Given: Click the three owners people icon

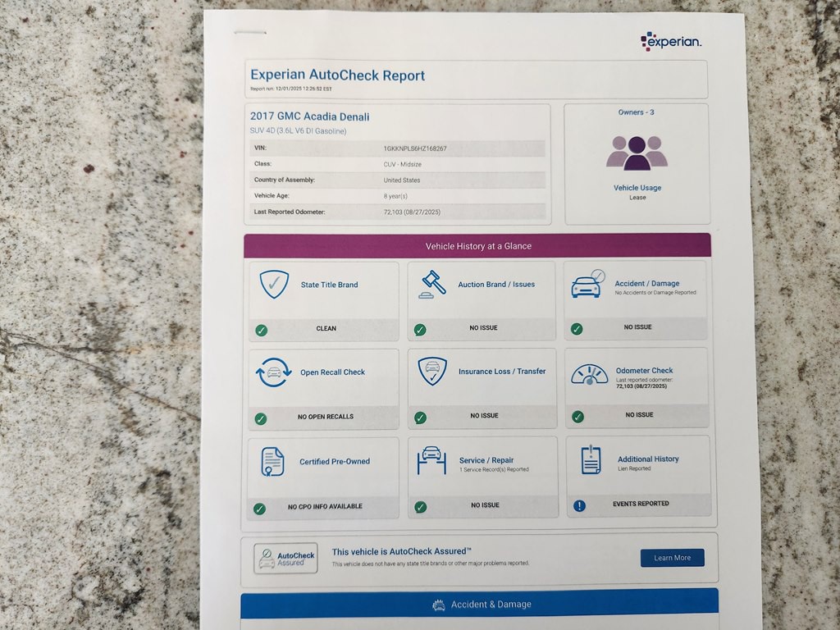Looking at the screenshot, I should click(x=637, y=152).
